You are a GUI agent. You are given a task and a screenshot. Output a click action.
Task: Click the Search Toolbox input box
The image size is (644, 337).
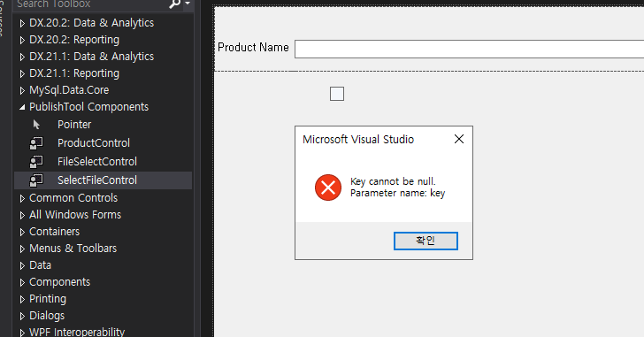click(x=90, y=4)
